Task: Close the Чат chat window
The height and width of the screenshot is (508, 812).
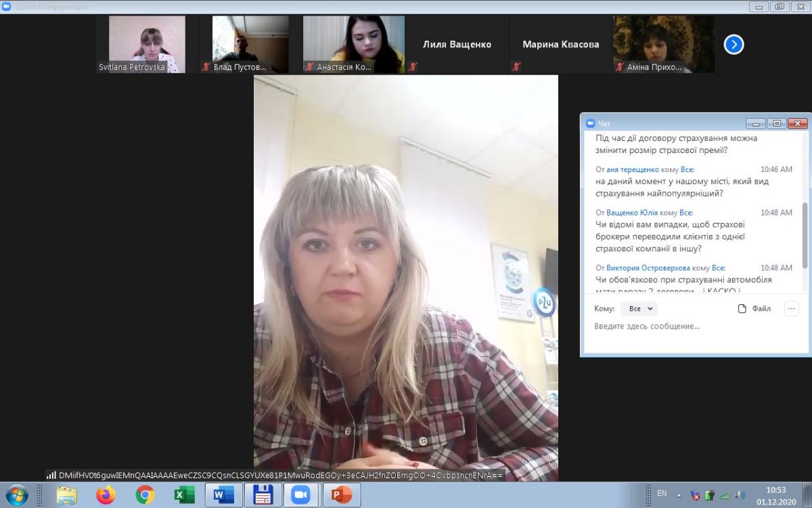Action: coord(797,123)
